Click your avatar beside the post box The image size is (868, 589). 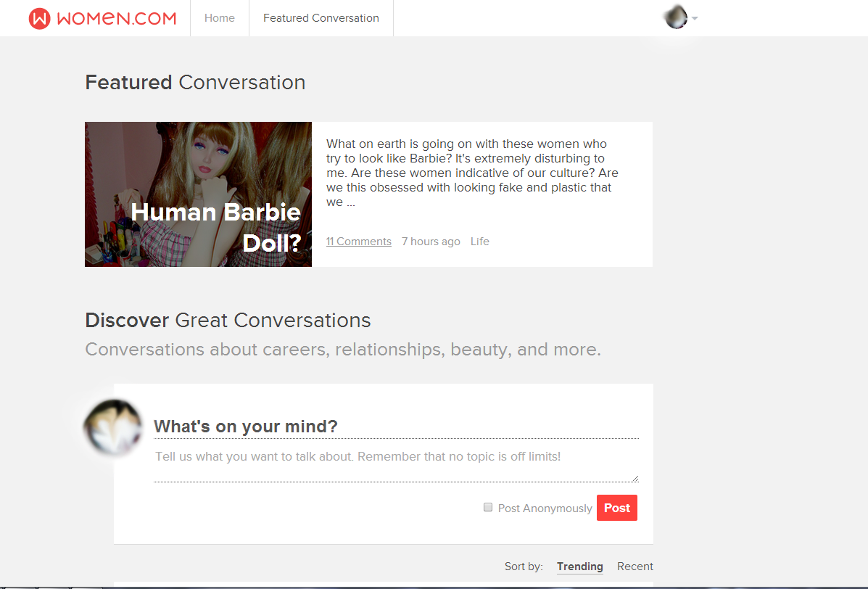113,428
